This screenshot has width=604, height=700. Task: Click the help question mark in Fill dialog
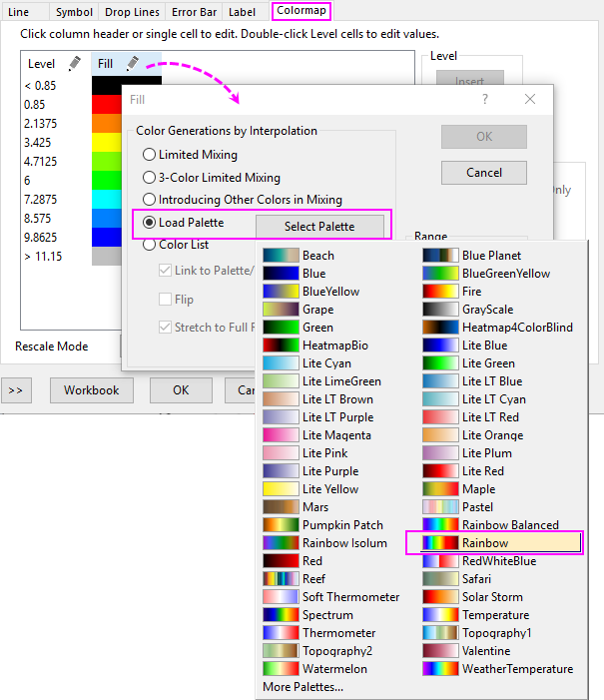point(485,99)
